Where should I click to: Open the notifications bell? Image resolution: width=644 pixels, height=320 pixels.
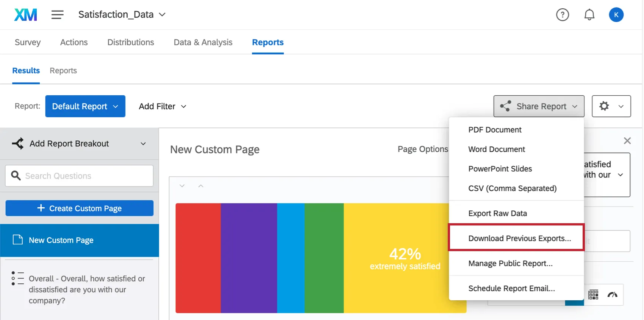589,15
